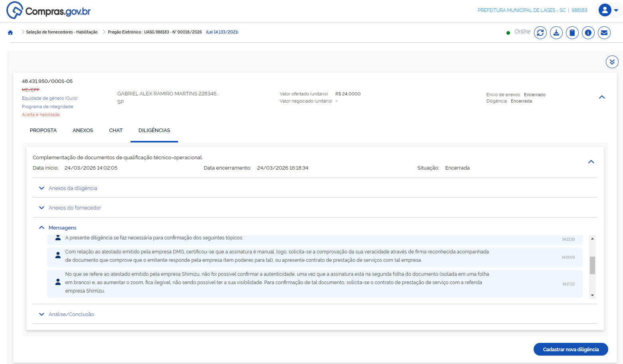This screenshot has width=623, height=364.
Task: Click the 14:17:22 message timestamp
Action: click(568, 284)
